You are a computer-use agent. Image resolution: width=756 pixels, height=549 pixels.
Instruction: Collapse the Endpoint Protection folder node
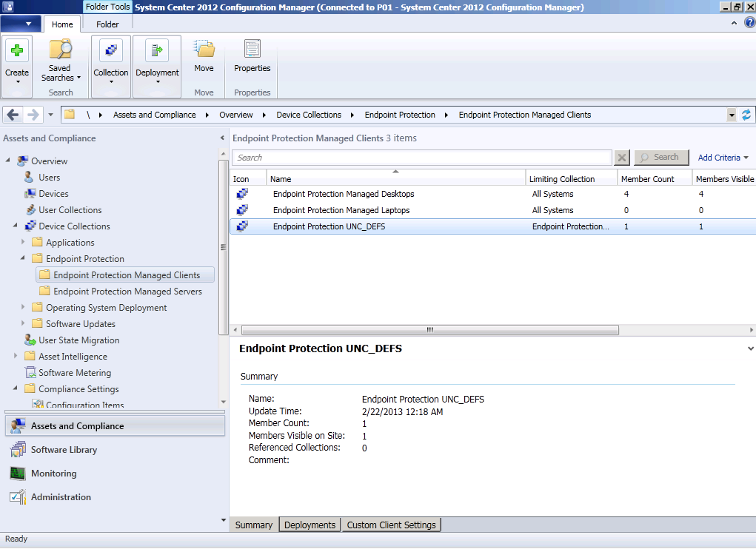click(x=23, y=257)
